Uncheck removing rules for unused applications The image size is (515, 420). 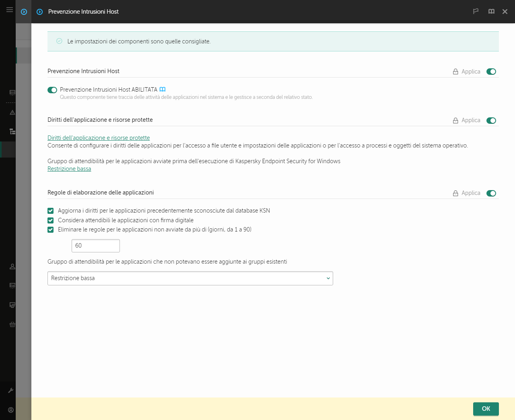click(x=50, y=229)
